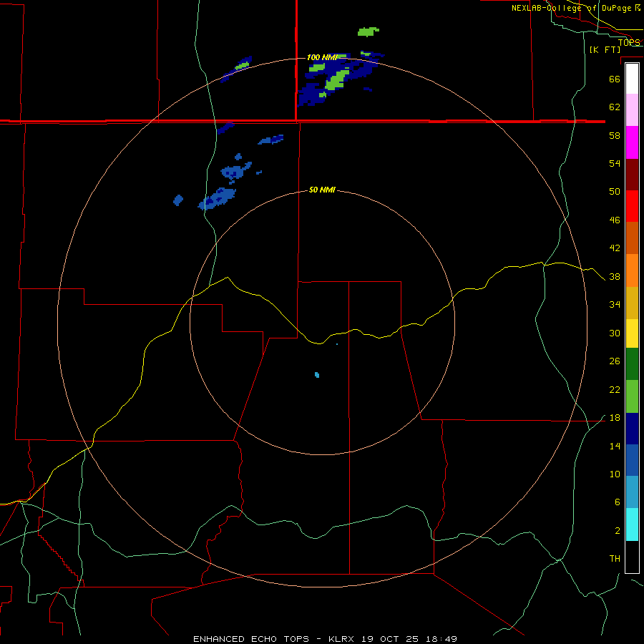Click the "ENHANCED ECHO TOPS" product title
This screenshot has height=644, width=644.
pos(251,639)
